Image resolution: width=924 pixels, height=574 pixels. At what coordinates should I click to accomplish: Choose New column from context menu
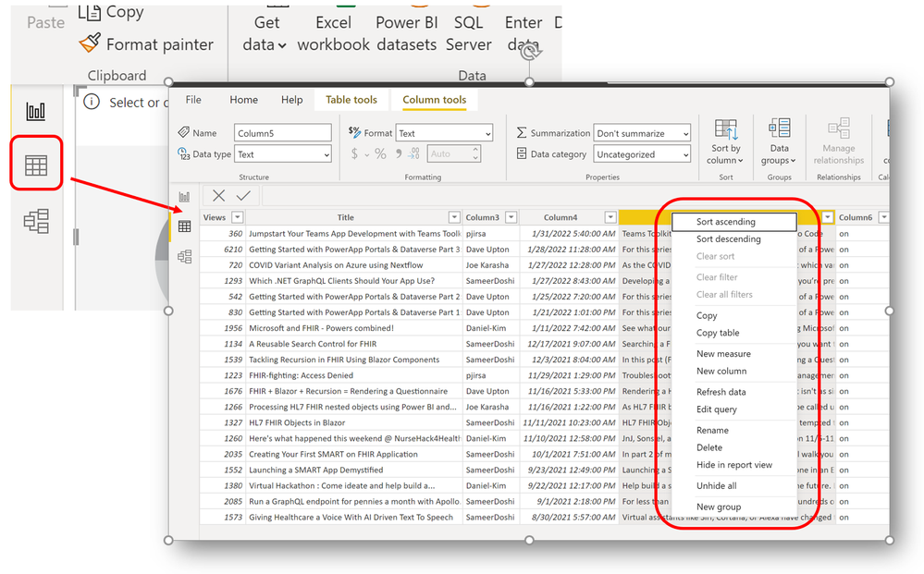click(x=734, y=371)
